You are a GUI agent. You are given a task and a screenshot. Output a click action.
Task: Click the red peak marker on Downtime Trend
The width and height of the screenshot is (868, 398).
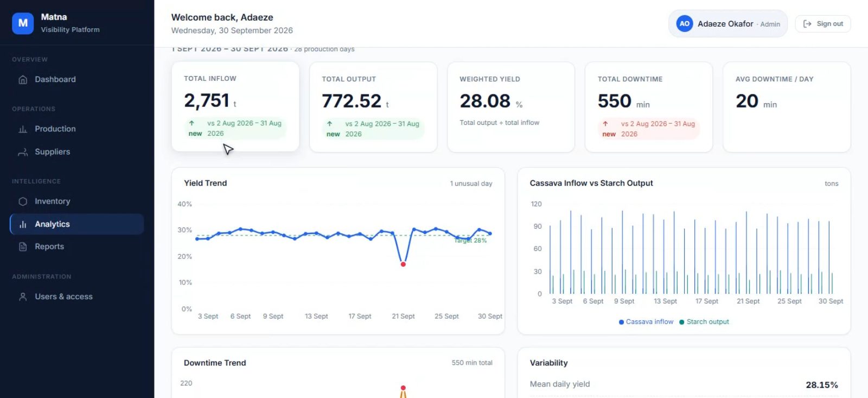point(403,388)
